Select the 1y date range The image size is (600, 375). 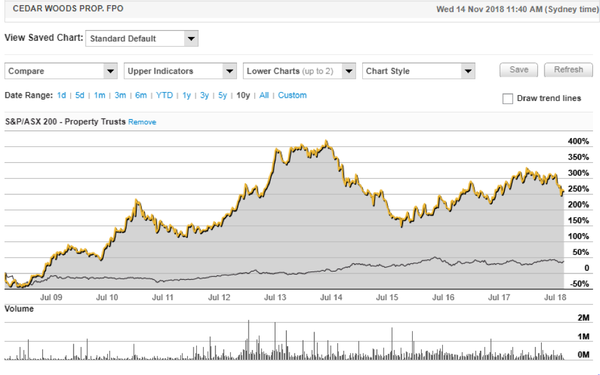point(186,95)
